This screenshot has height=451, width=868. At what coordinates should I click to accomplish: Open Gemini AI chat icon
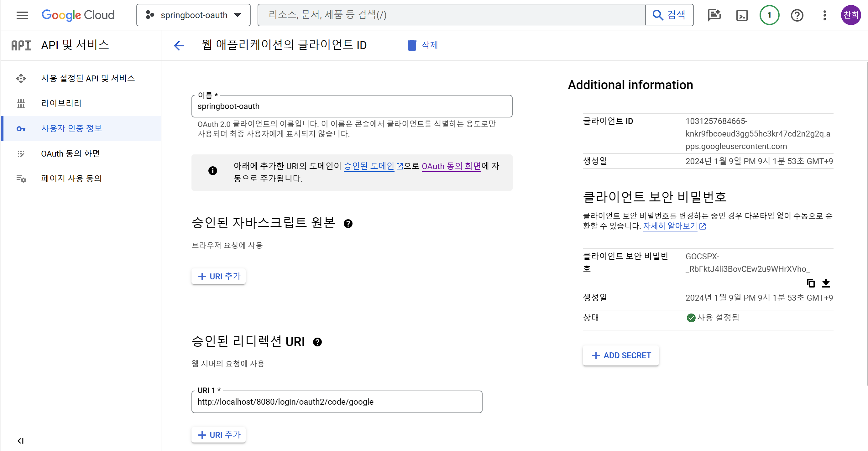pyautogui.click(x=714, y=15)
